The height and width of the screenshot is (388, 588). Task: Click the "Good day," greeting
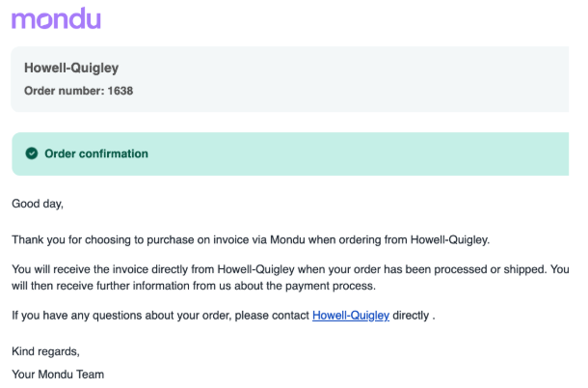[x=38, y=204]
